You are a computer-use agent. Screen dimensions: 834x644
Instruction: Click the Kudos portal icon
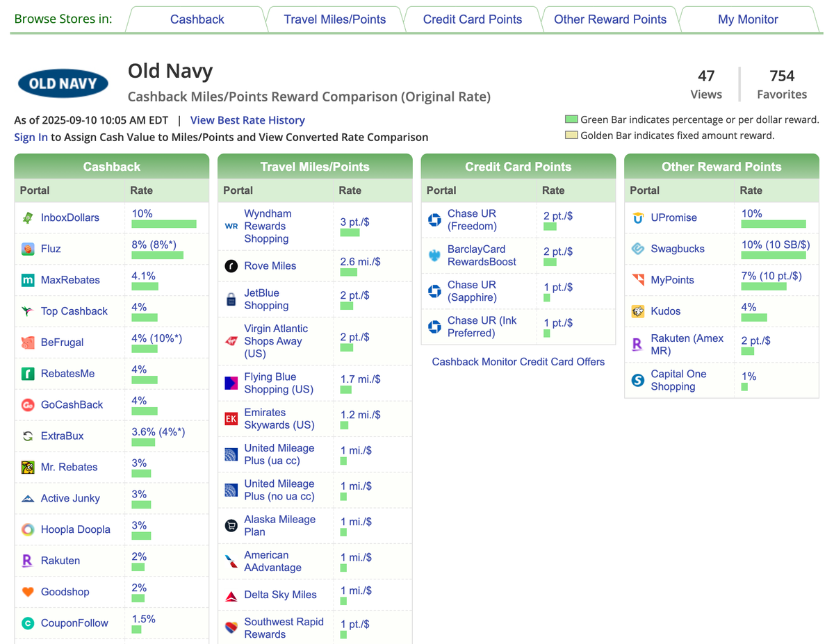637,311
